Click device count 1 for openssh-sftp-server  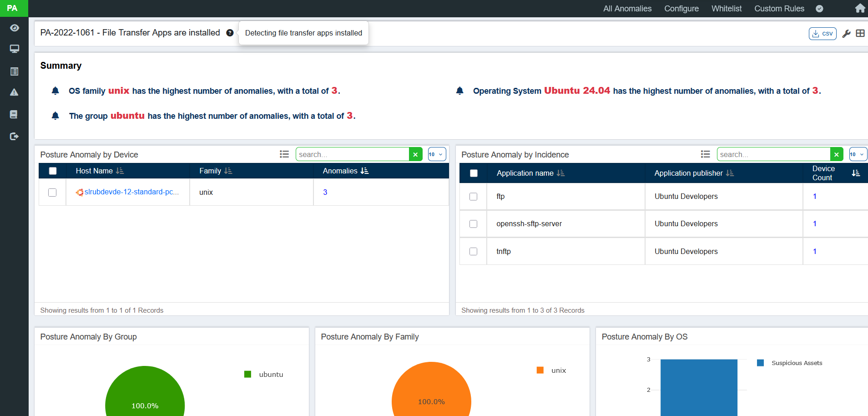pyautogui.click(x=815, y=223)
